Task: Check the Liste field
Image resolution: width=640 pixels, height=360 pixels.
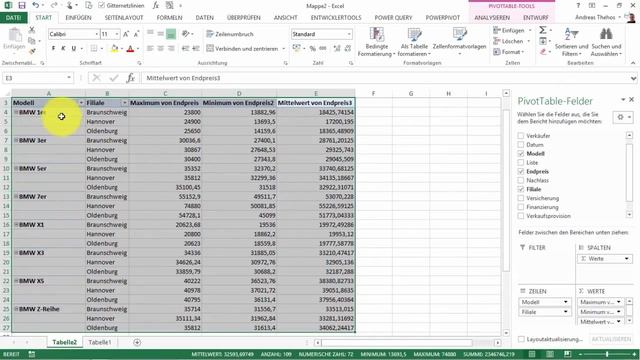Action: pyautogui.click(x=520, y=162)
